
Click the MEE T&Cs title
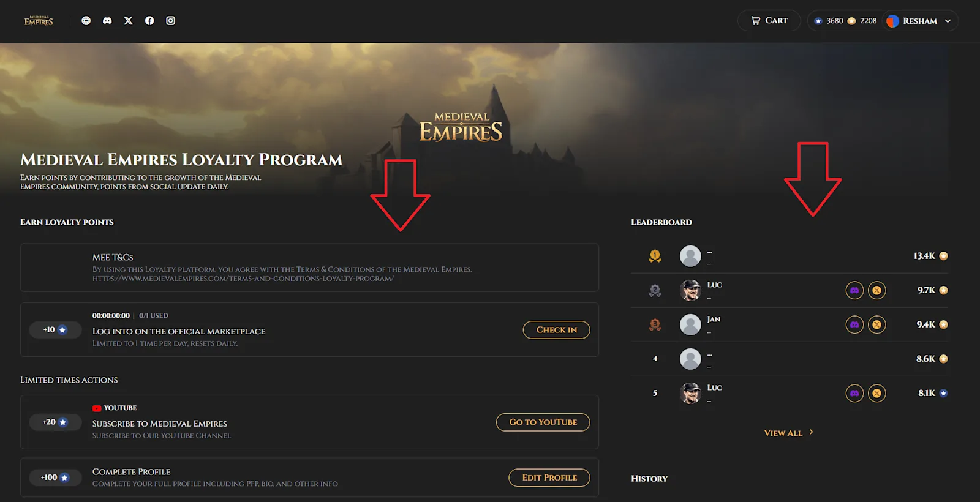click(113, 258)
